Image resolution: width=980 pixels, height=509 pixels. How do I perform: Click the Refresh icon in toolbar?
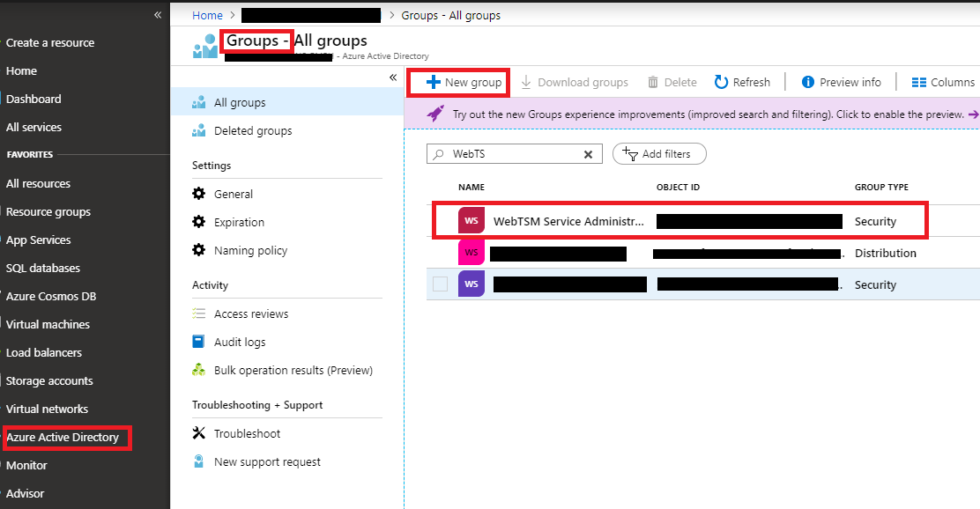point(721,82)
